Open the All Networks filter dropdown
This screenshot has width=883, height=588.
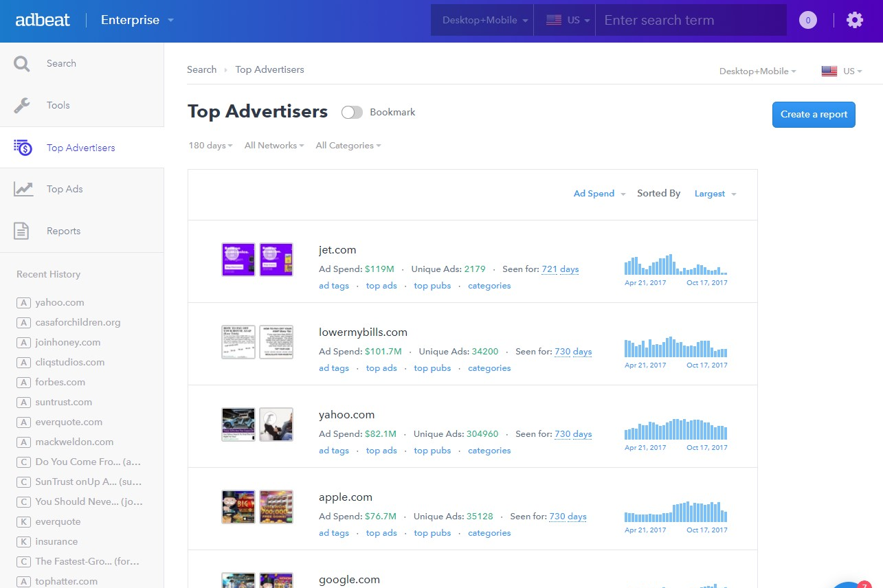pos(274,146)
